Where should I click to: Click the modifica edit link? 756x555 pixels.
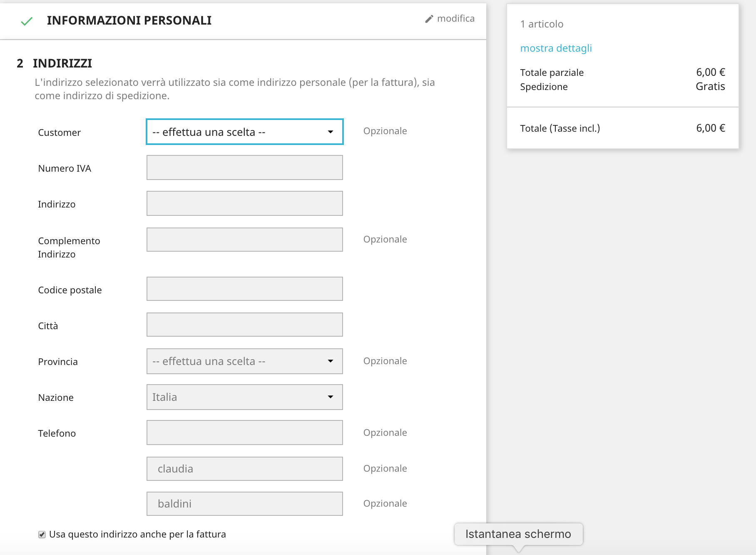click(455, 19)
